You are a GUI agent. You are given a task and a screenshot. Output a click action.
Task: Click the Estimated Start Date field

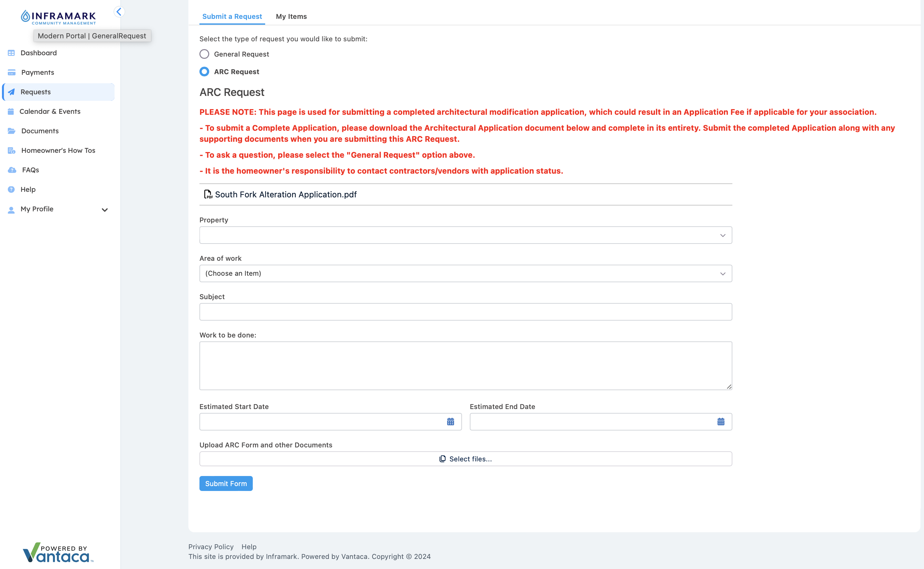(x=331, y=422)
